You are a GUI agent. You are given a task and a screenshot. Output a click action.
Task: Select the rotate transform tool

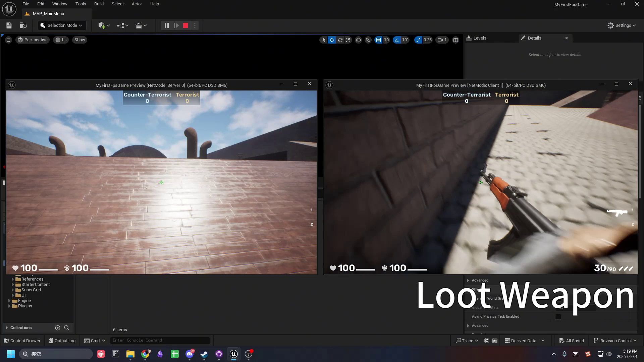340,40
